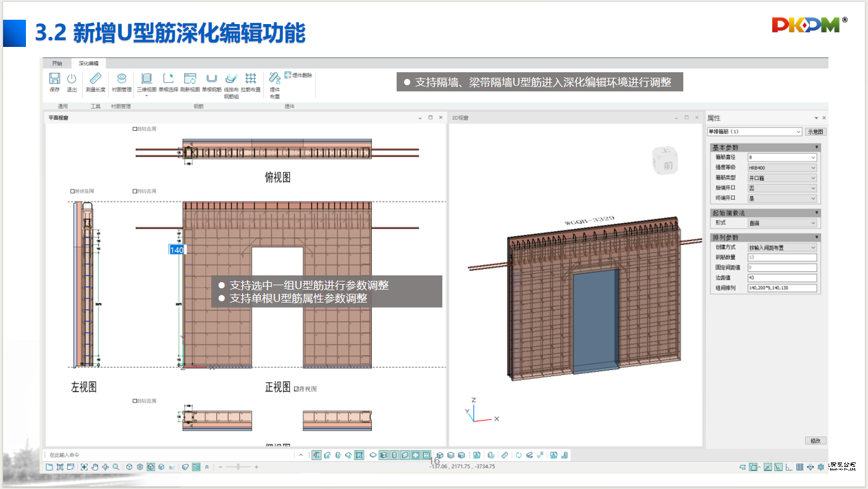Viewport: 868px width, 489px height.
Task: Enable 剖切范围 checkbox above the left view
Action: [73, 191]
